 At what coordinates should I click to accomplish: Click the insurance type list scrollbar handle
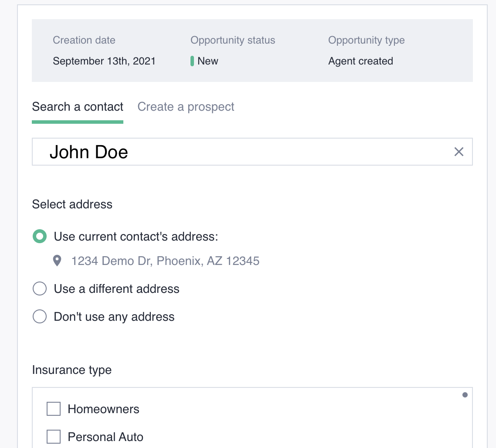[x=465, y=395]
